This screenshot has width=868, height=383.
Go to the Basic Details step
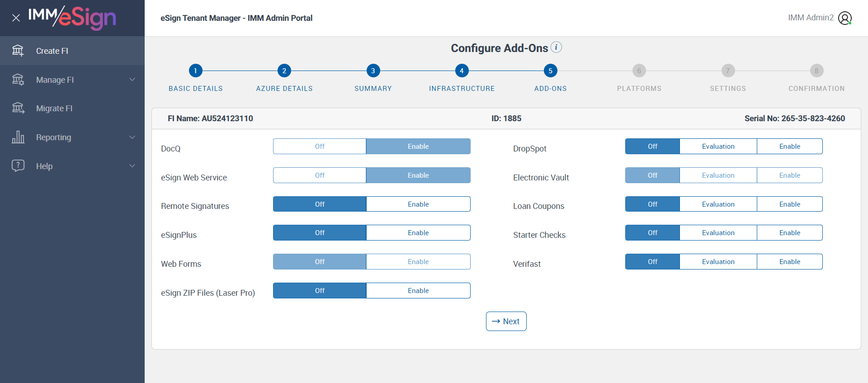[x=195, y=71]
